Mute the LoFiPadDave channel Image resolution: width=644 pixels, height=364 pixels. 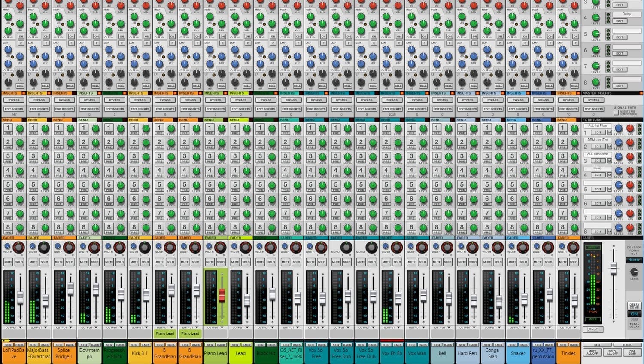point(8,262)
